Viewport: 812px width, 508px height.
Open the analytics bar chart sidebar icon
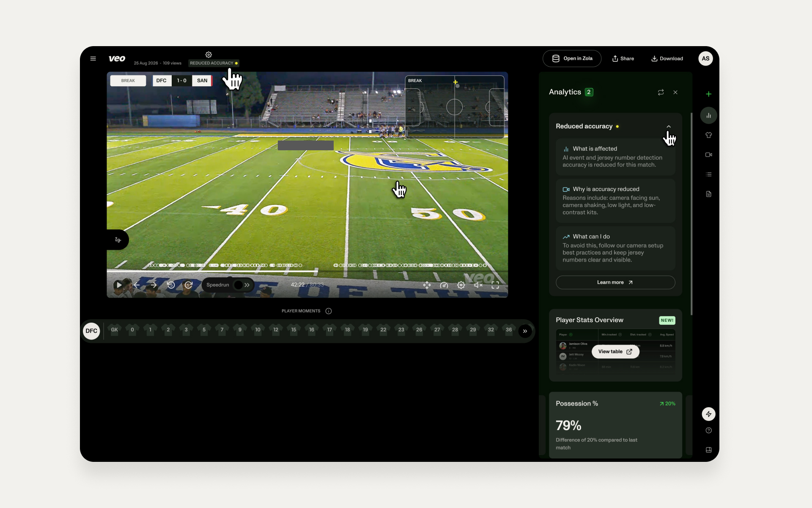coord(708,115)
